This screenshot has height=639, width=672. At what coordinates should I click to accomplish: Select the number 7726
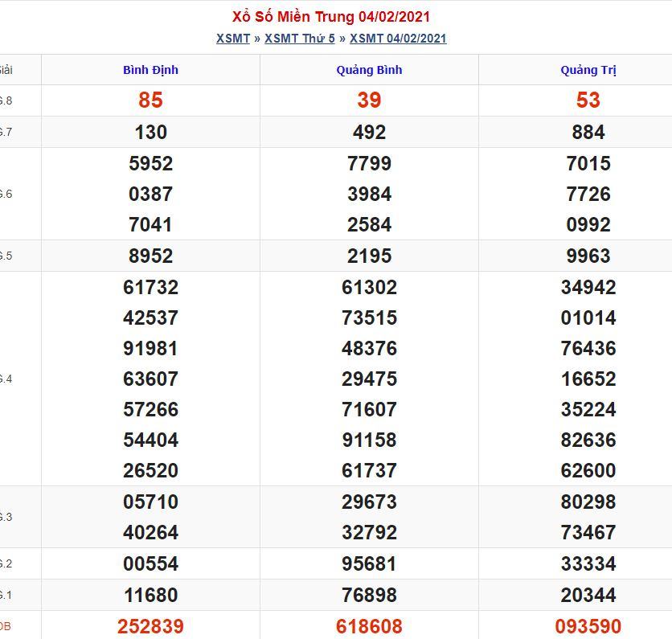coord(588,194)
